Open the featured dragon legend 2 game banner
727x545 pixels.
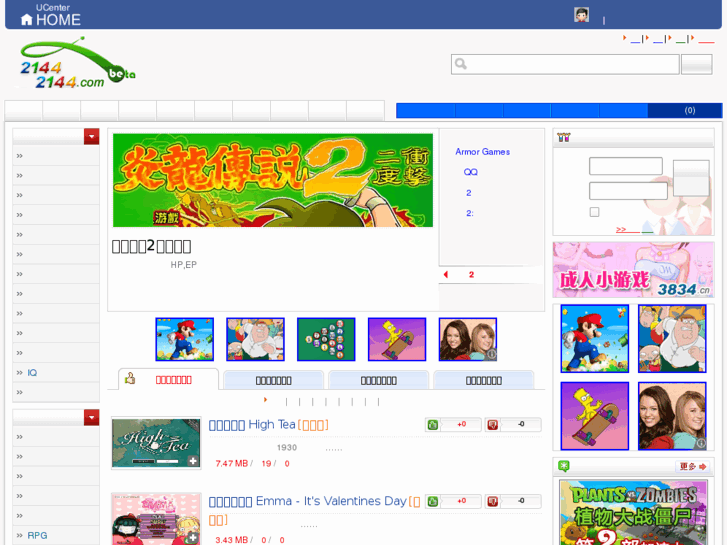273,180
